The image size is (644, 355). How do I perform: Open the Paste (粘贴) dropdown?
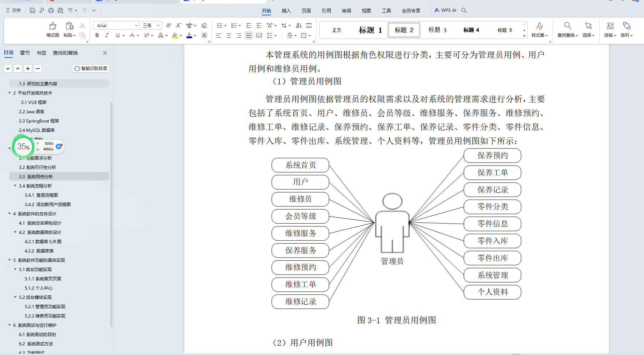point(70,35)
